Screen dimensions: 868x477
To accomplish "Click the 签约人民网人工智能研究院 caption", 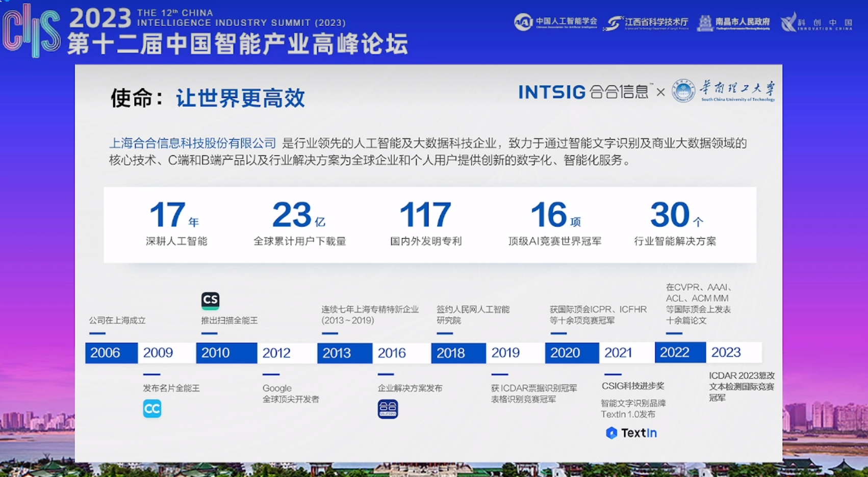I will (x=473, y=315).
